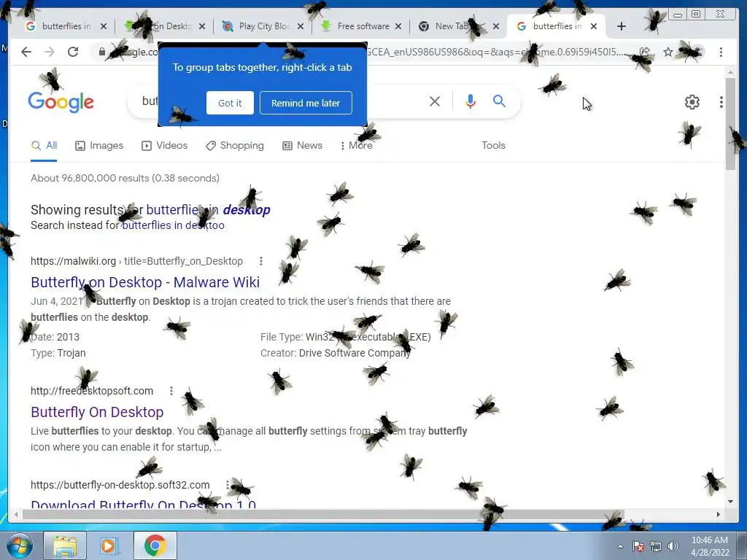Select the News search filter
747x560 pixels.
point(303,146)
